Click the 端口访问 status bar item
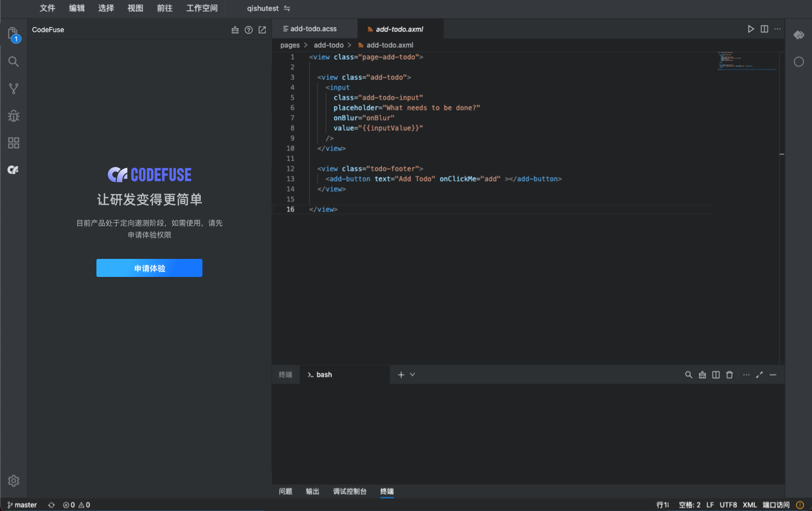The width and height of the screenshot is (812, 511). [x=776, y=505]
